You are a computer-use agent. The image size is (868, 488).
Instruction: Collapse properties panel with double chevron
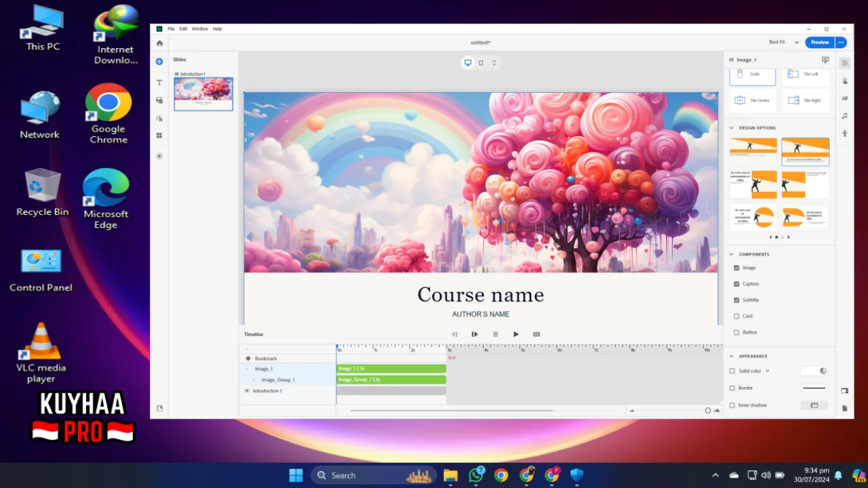[732, 60]
